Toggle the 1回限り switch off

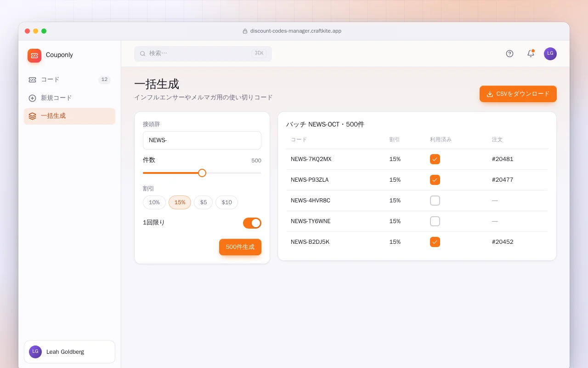[x=252, y=223]
